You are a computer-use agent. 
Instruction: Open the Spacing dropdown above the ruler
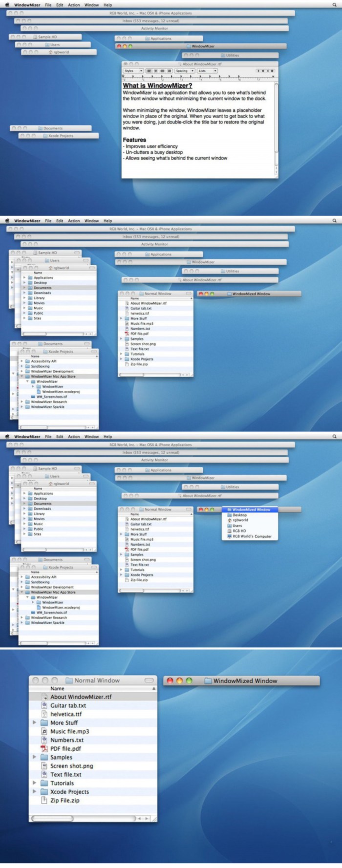pos(185,71)
